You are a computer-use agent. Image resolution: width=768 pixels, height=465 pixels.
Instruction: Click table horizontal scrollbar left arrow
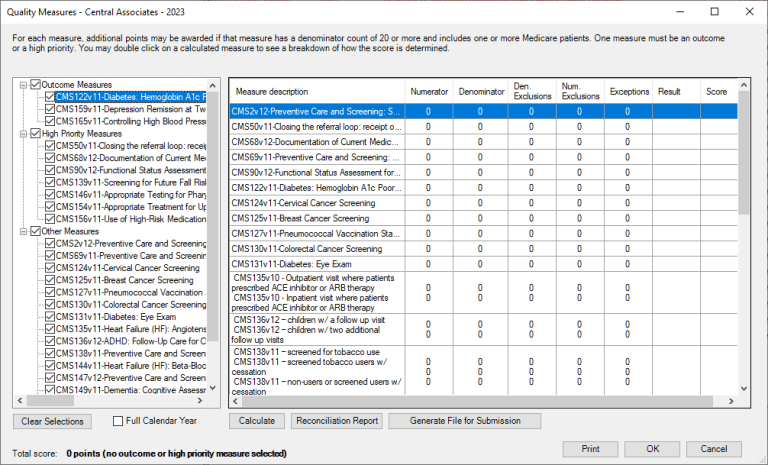(x=236, y=401)
